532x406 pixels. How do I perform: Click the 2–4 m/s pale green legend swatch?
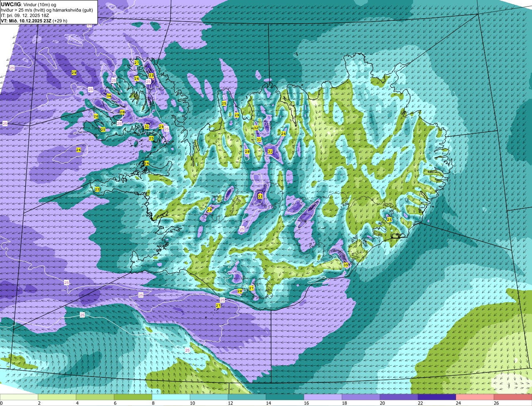58,397
